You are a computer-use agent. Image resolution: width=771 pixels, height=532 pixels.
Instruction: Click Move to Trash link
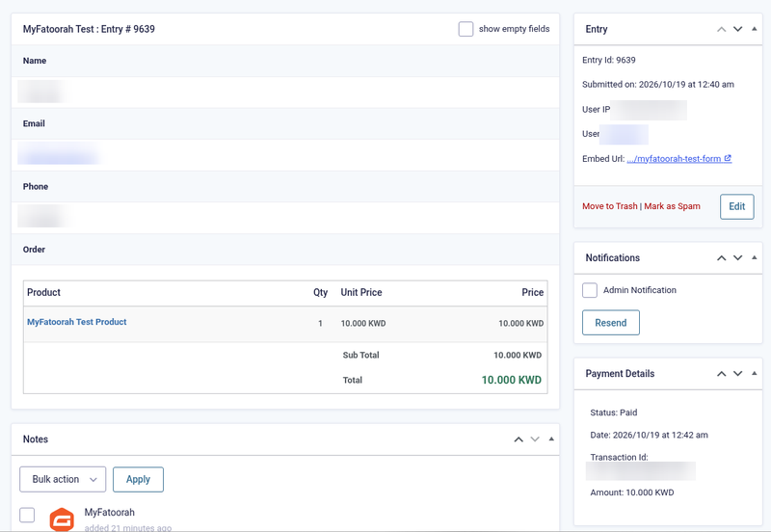click(x=610, y=206)
